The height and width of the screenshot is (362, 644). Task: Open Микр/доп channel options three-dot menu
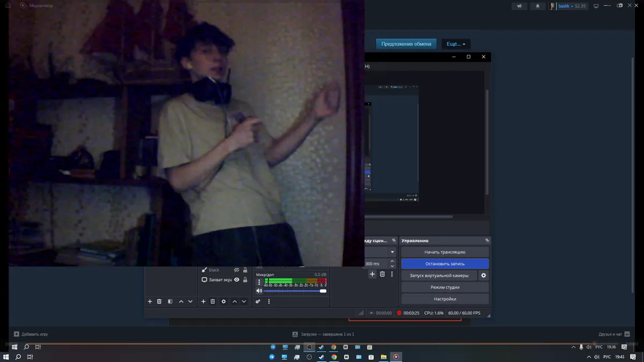[259, 282]
